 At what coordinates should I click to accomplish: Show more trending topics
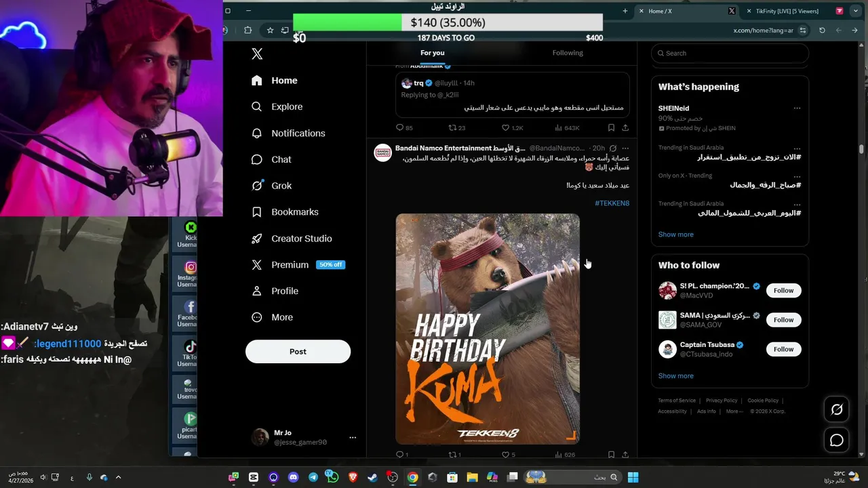675,235
